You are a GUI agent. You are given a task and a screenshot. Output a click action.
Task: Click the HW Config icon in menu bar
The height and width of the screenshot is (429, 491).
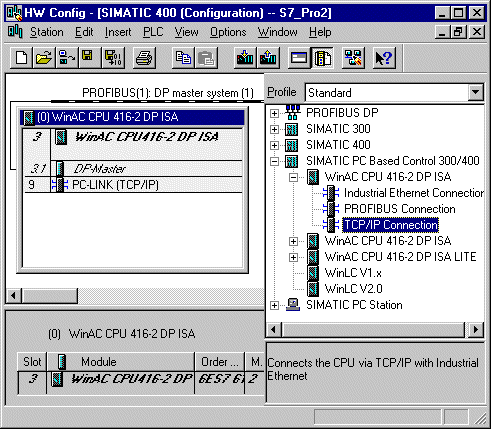[x=15, y=32]
